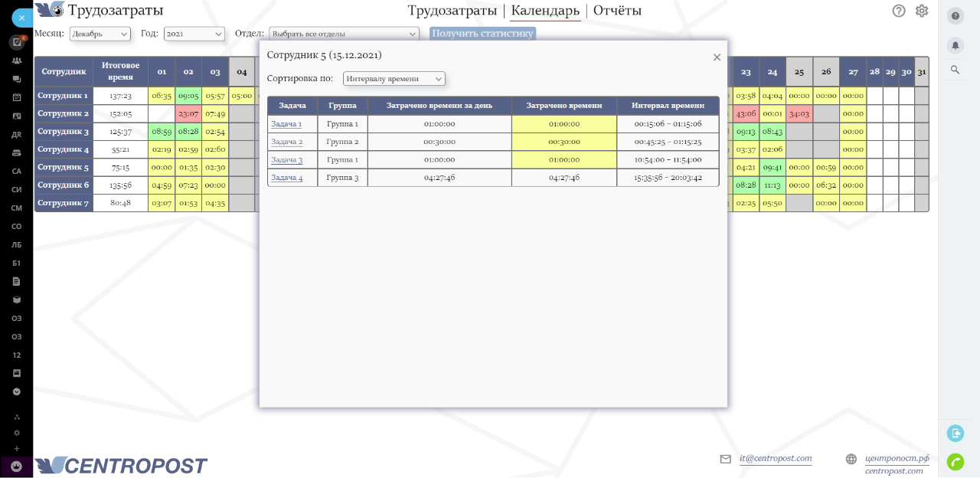Close the Сотрудник 5 popup dialog
Image resolution: width=980 pixels, height=478 pixels.
717,57
